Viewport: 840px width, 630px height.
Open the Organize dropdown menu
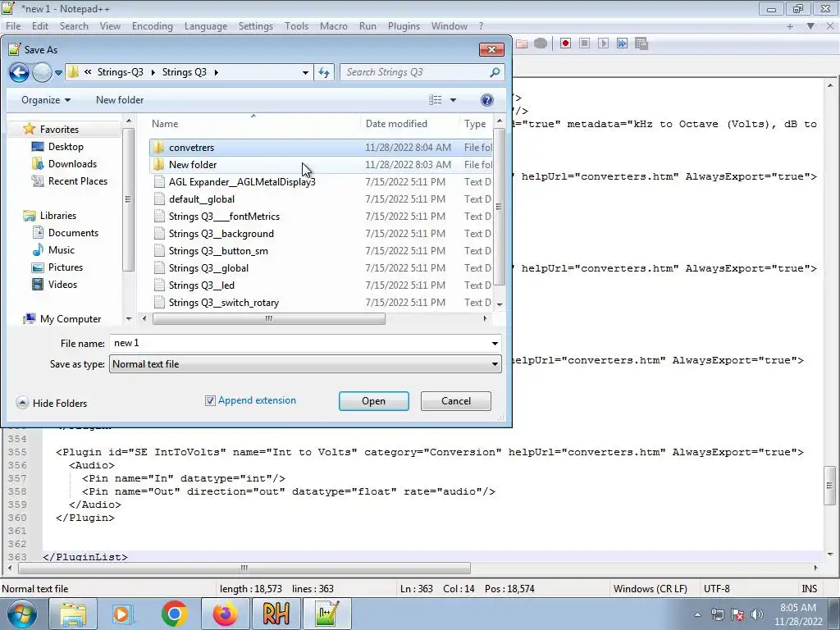pos(46,100)
